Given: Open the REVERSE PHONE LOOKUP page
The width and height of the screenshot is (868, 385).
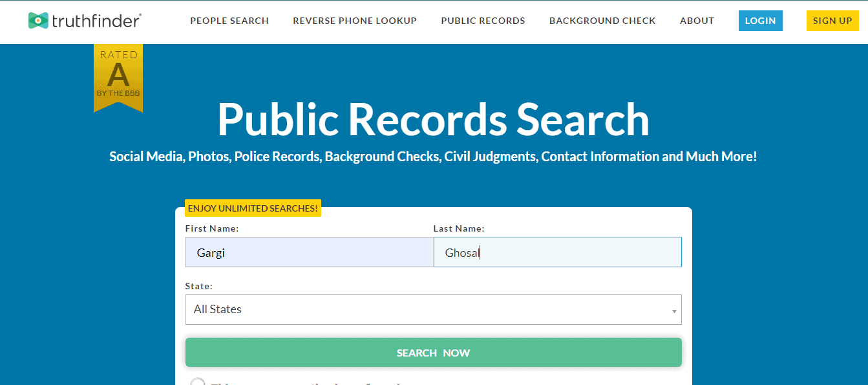Looking at the screenshot, I should (x=355, y=21).
